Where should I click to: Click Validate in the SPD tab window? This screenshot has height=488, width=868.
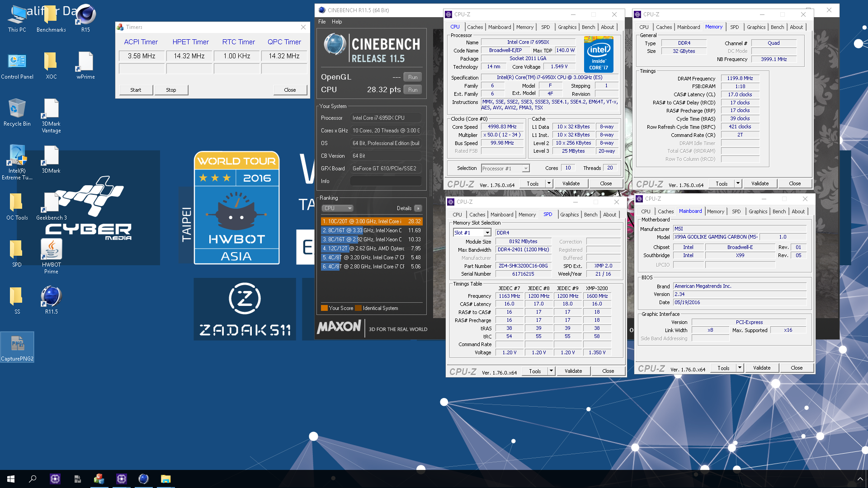[573, 371]
